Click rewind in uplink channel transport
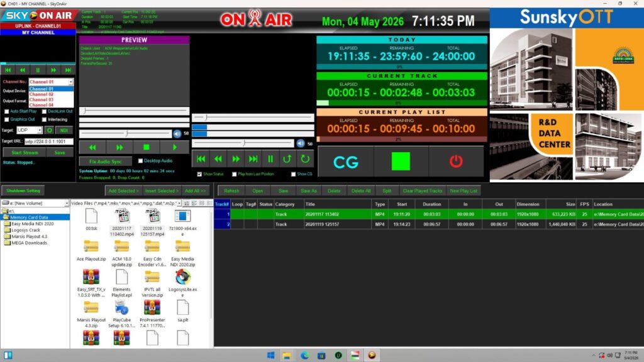 pyautogui.click(x=23, y=70)
